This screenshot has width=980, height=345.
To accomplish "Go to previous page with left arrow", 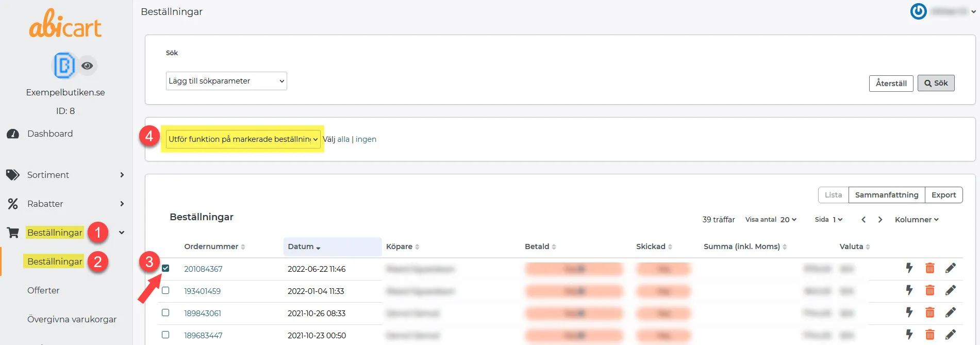I will click(863, 220).
